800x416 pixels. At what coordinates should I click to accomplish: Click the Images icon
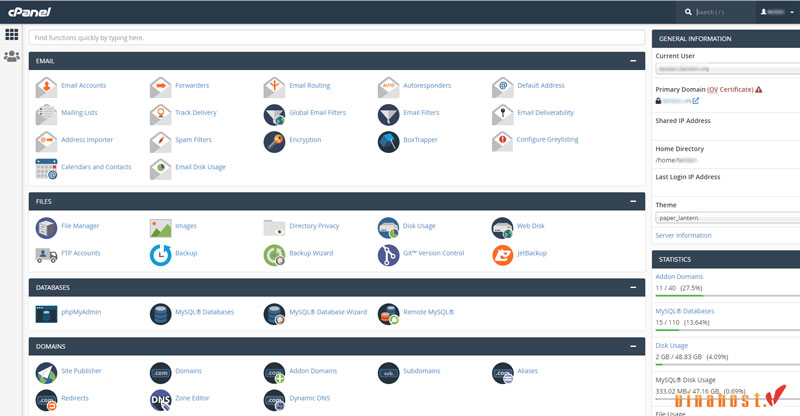(x=161, y=228)
